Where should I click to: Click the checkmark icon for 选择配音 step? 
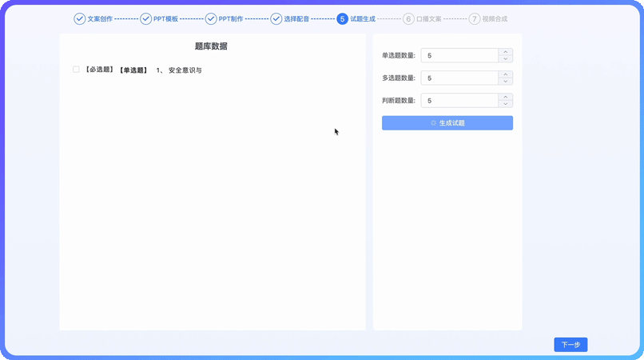pyautogui.click(x=276, y=18)
